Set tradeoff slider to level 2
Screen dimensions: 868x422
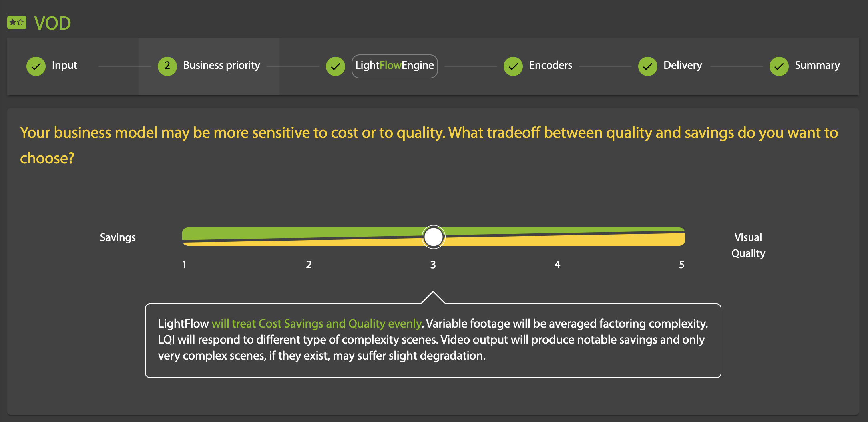pos(309,237)
